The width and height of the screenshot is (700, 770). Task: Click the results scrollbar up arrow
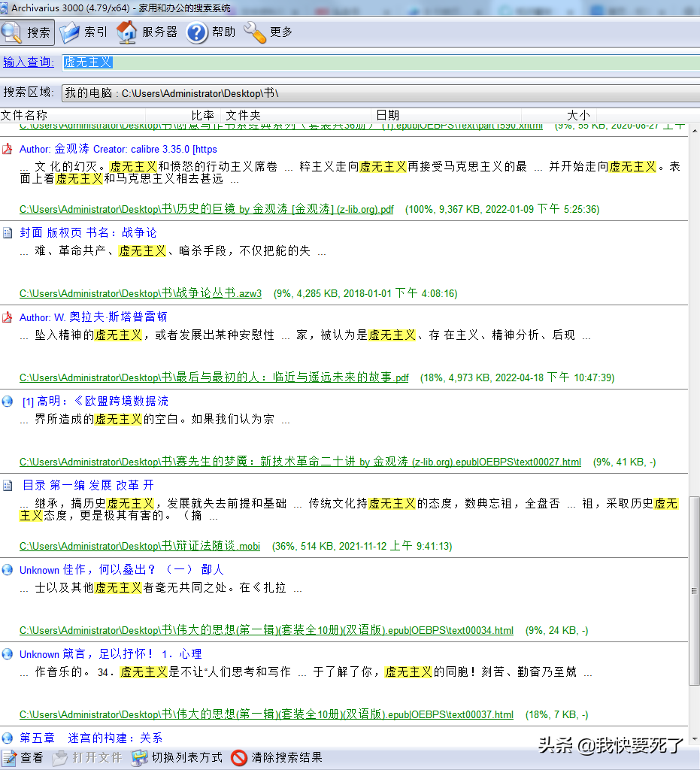pos(694,131)
